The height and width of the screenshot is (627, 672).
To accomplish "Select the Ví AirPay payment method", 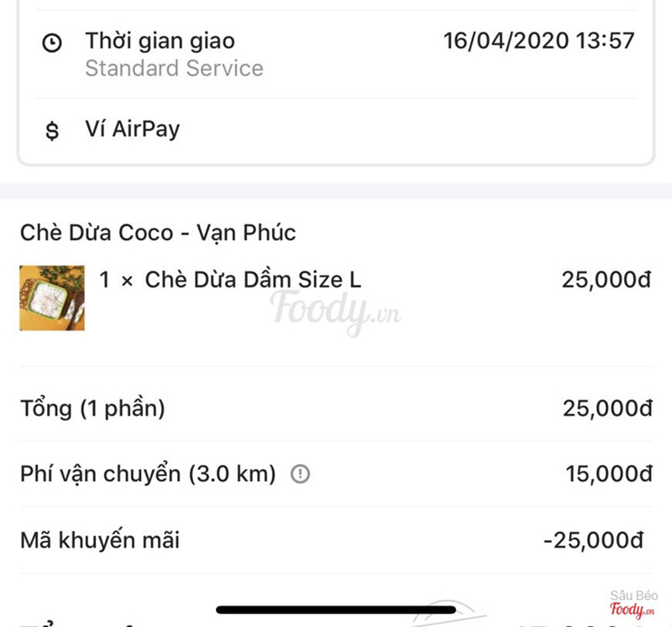I will pyautogui.click(x=132, y=129).
